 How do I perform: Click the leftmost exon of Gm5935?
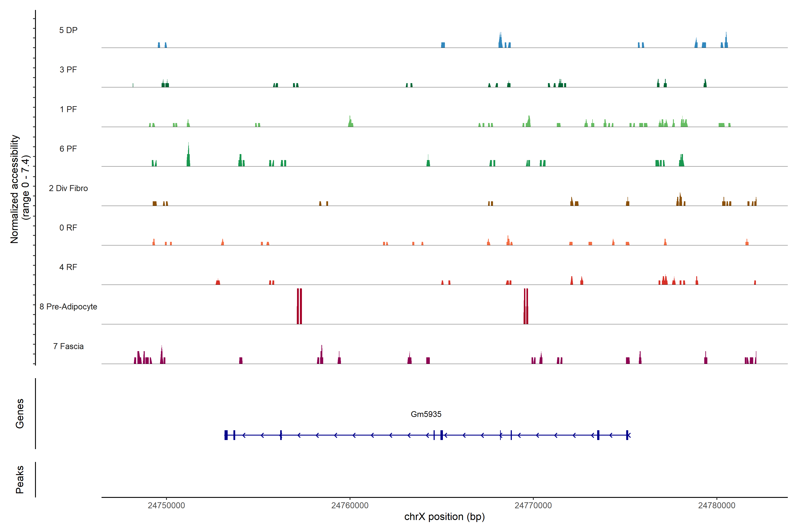[x=226, y=435]
